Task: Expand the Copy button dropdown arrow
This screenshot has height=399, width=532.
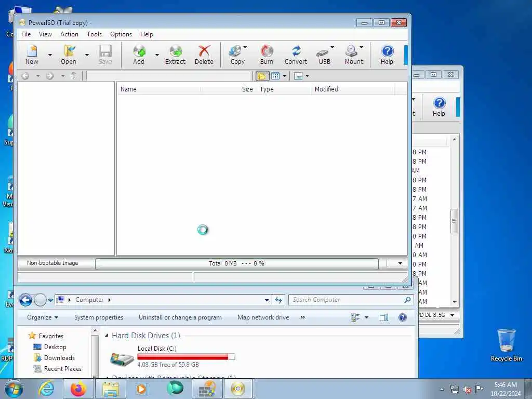Action: click(x=245, y=47)
